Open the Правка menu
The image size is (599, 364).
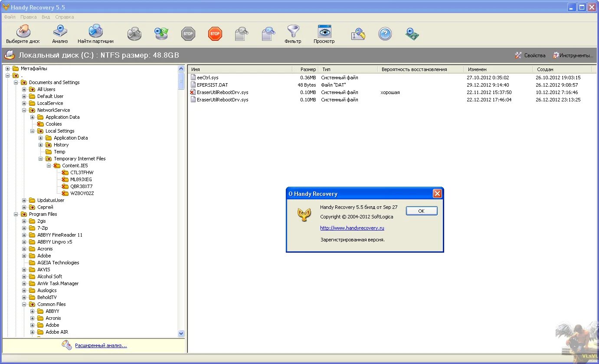pyautogui.click(x=28, y=17)
